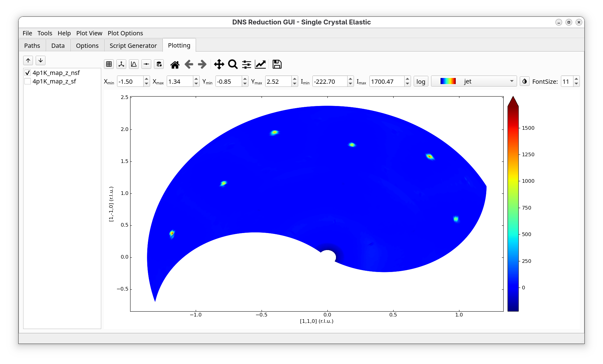
Task: Click the Xmin input field
Action: point(130,82)
